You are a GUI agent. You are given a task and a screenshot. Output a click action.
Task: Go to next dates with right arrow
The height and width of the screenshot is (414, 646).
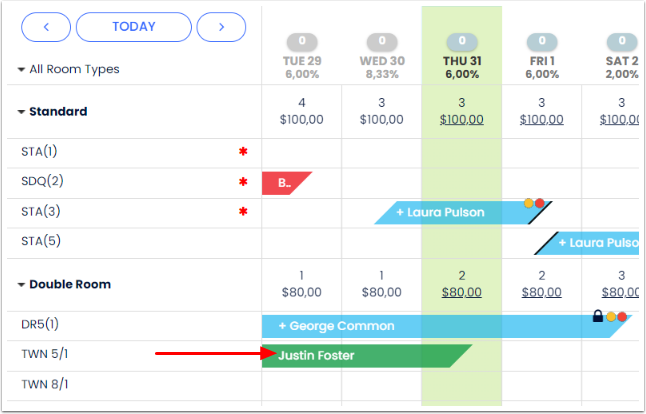click(x=221, y=27)
